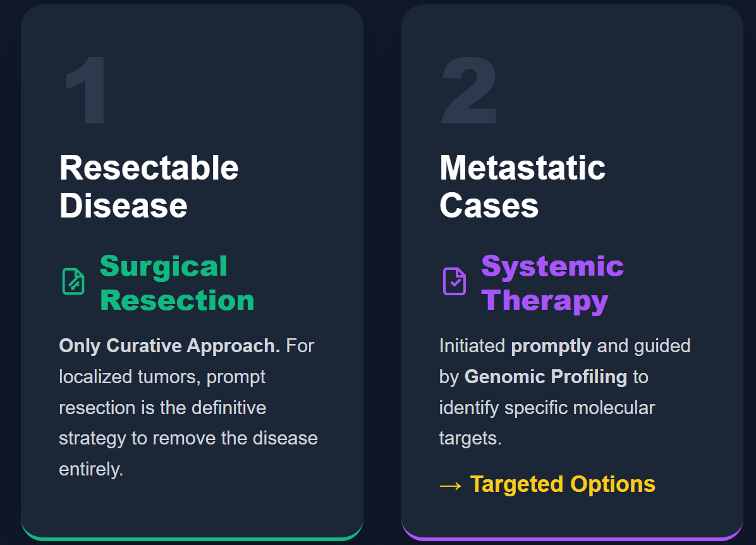Viewport: 756px width, 545px height.
Task: Open the Targeted Options link
Action: tap(563, 484)
